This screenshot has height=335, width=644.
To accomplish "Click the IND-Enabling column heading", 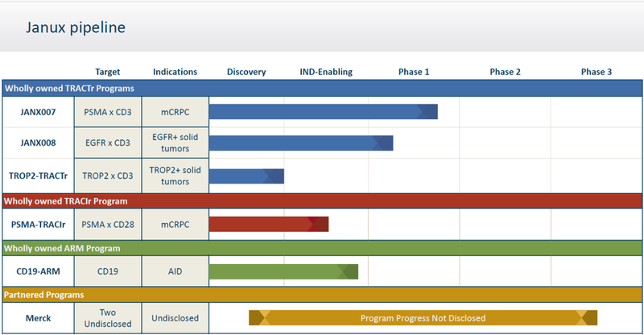I will 326,72.
